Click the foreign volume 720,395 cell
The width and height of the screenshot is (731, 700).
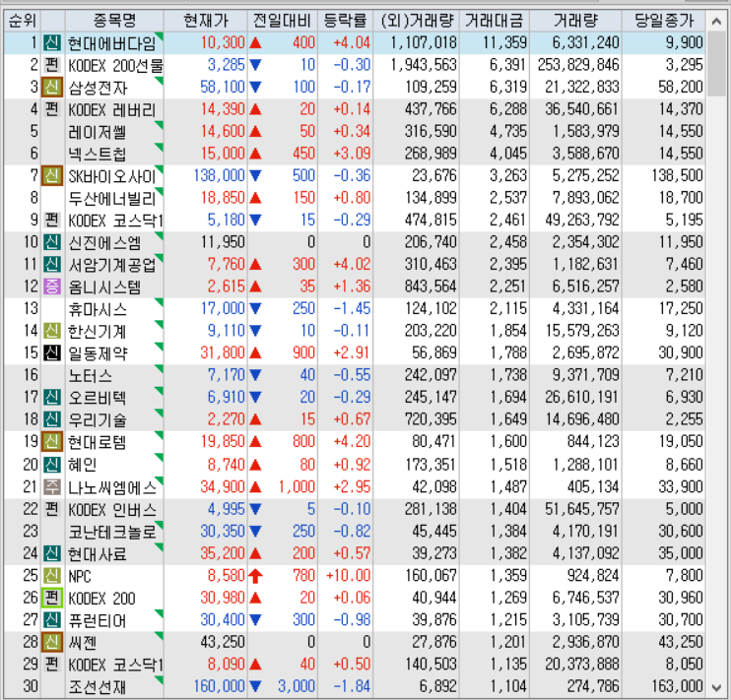coord(431,419)
